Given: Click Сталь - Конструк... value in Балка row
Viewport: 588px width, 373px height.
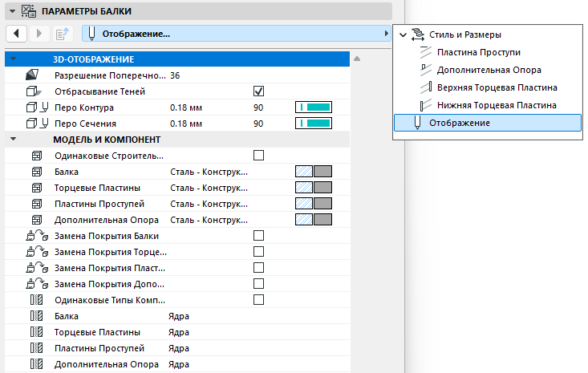Looking at the screenshot, I should (x=209, y=172).
